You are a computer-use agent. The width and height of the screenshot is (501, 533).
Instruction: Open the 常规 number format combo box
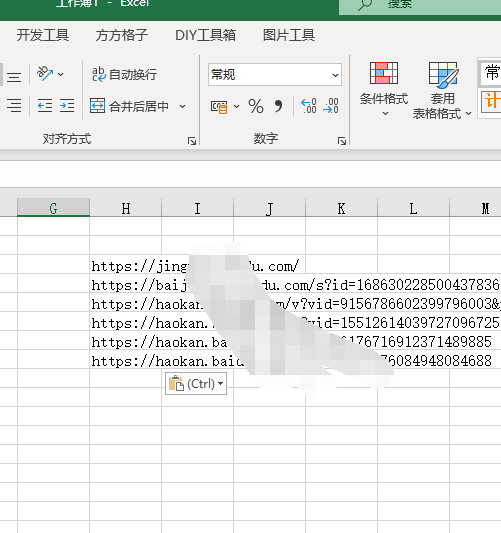(x=275, y=74)
